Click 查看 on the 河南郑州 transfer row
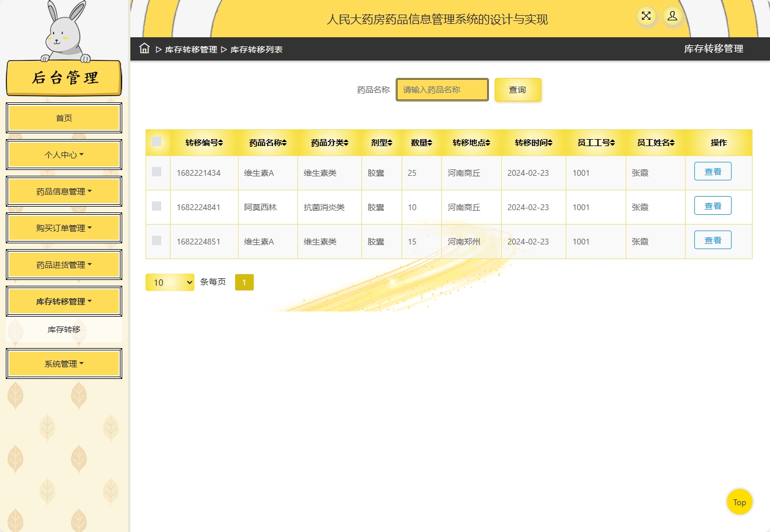This screenshot has width=770, height=532. (x=712, y=240)
